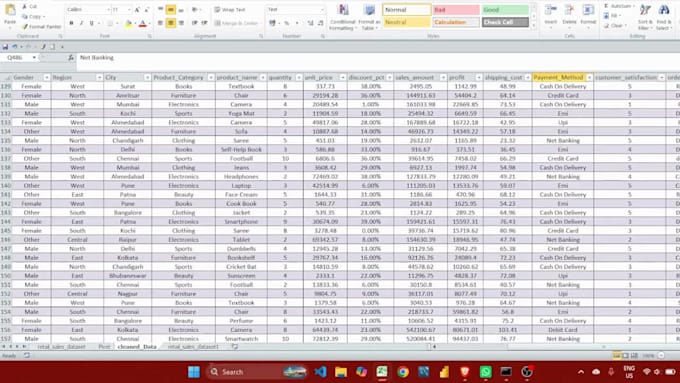Click the Fill Color bucket icon

128,24
